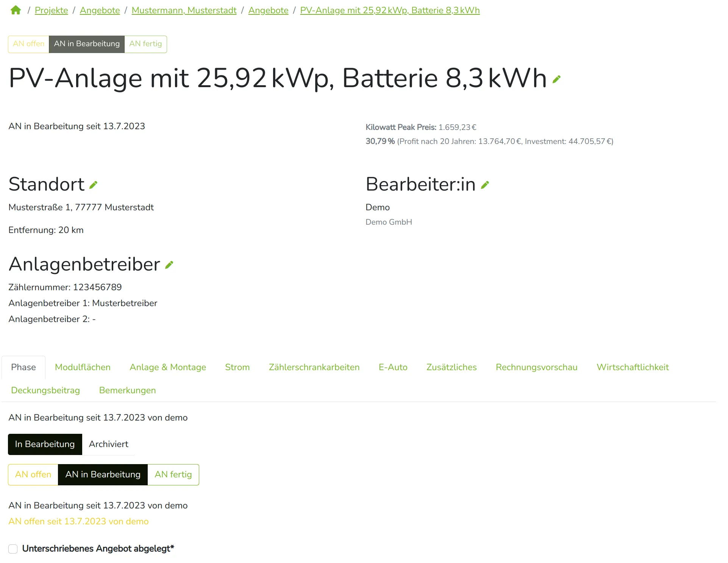Set lower phase selector to AN fertig
This screenshot has height=563, width=728.
click(x=173, y=474)
